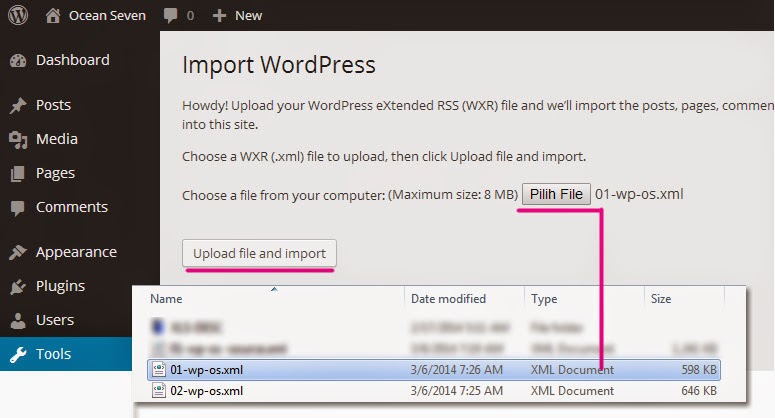This screenshot has height=418, width=775.
Task: Click the 646 KB size value
Action: 699,391
